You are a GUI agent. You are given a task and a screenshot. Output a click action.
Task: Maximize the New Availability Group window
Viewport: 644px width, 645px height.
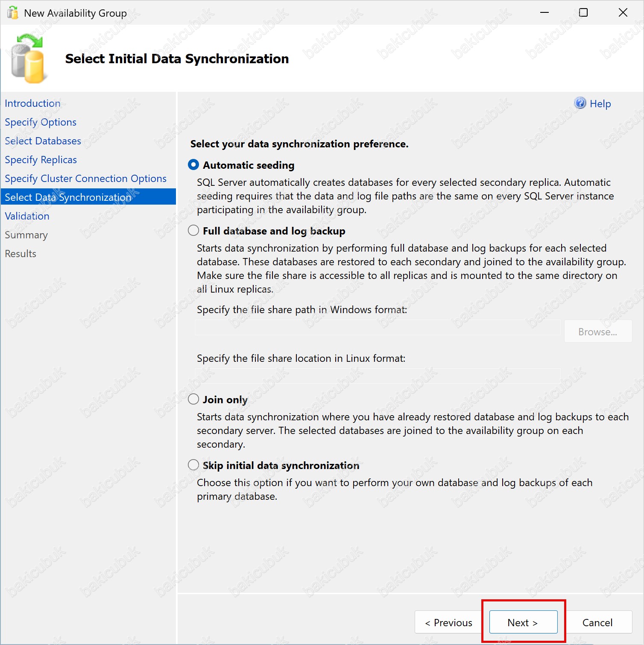click(x=583, y=13)
